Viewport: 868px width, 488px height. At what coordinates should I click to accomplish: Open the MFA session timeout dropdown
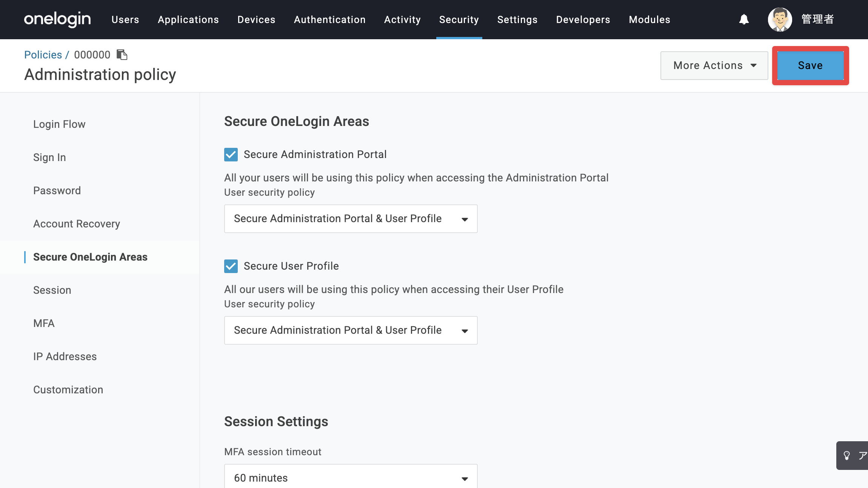351,477
